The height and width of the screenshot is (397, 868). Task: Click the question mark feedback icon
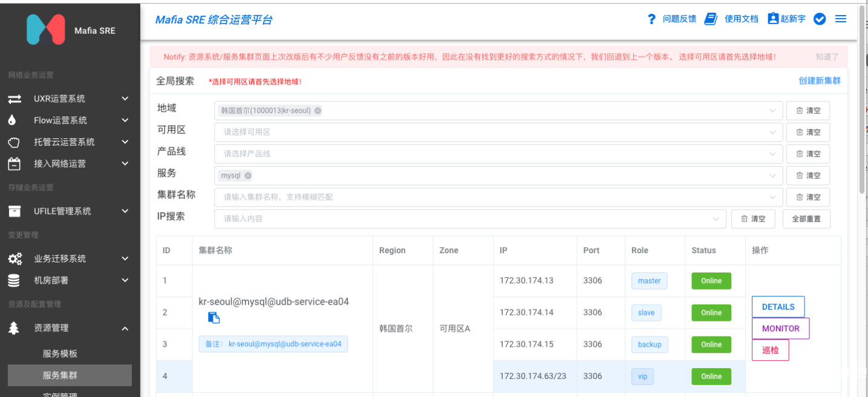(651, 19)
